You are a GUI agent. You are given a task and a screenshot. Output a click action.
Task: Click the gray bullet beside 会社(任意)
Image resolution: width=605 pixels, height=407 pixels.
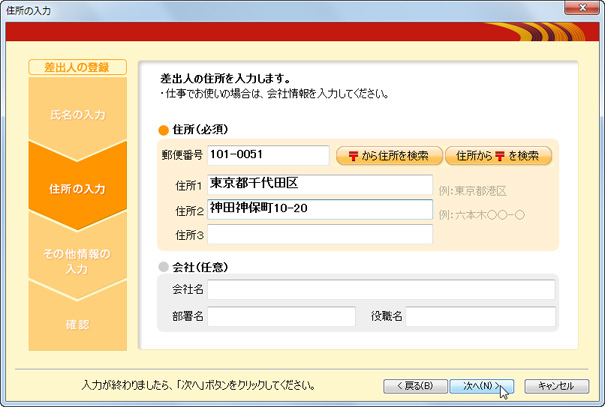point(164,268)
